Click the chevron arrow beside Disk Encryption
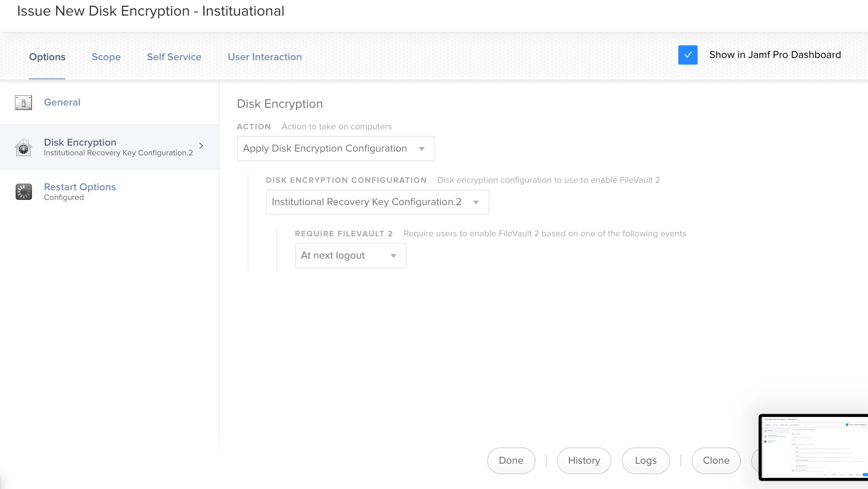This screenshot has width=868, height=489. click(201, 146)
